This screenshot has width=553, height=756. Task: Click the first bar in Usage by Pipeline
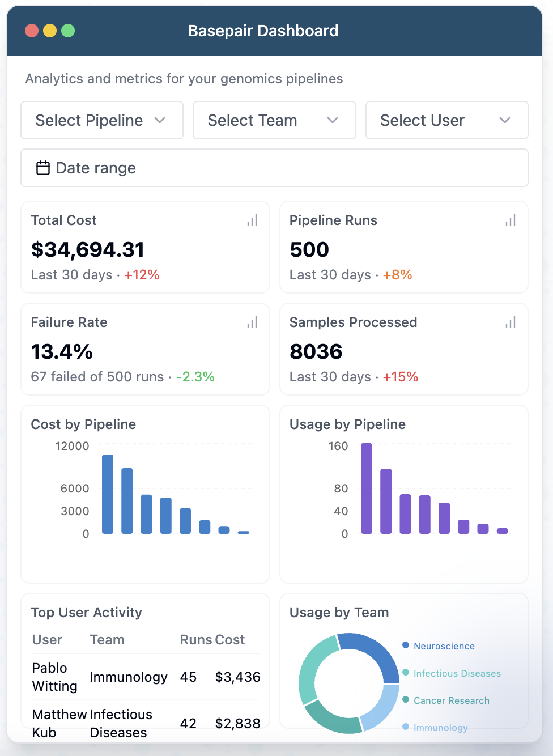[366, 487]
